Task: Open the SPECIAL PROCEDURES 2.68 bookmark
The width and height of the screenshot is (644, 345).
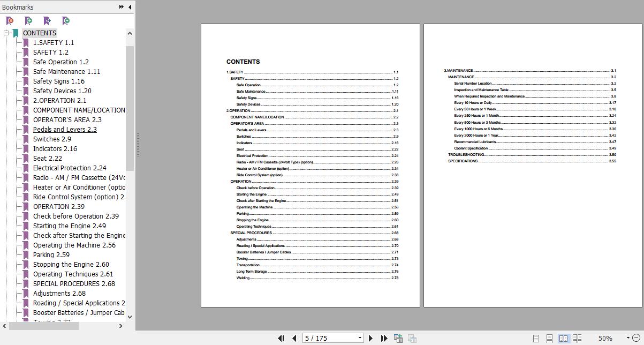Action: click(x=74, y=284)
